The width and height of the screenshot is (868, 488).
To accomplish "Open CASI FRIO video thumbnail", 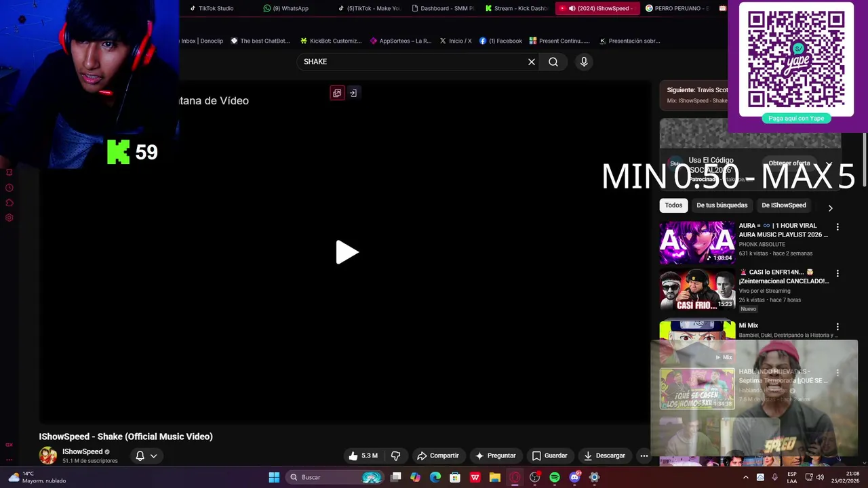I will point(697,290).
